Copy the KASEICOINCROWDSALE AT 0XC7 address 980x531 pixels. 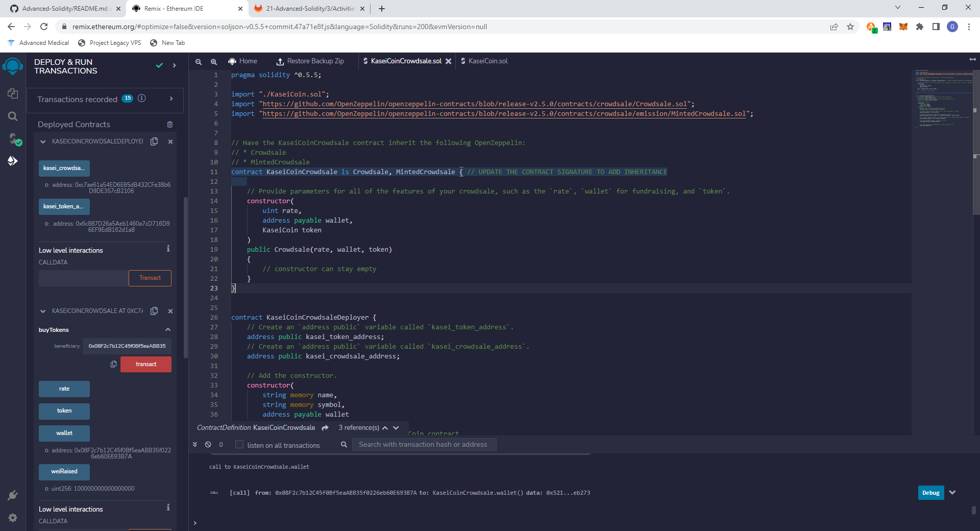pos(154,311)
